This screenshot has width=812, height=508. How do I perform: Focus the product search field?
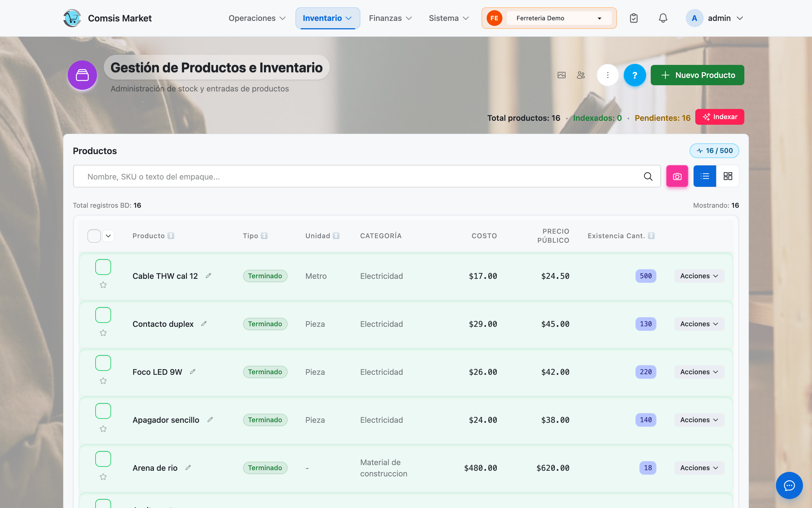367,176
